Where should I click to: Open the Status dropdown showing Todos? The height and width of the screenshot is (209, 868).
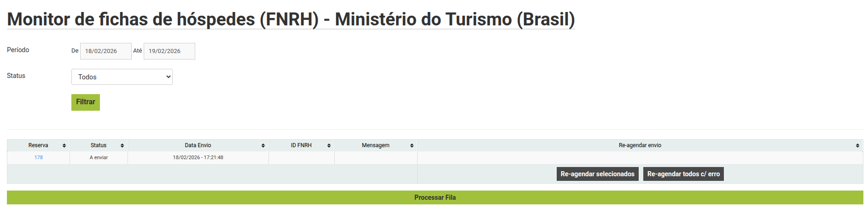122,77
